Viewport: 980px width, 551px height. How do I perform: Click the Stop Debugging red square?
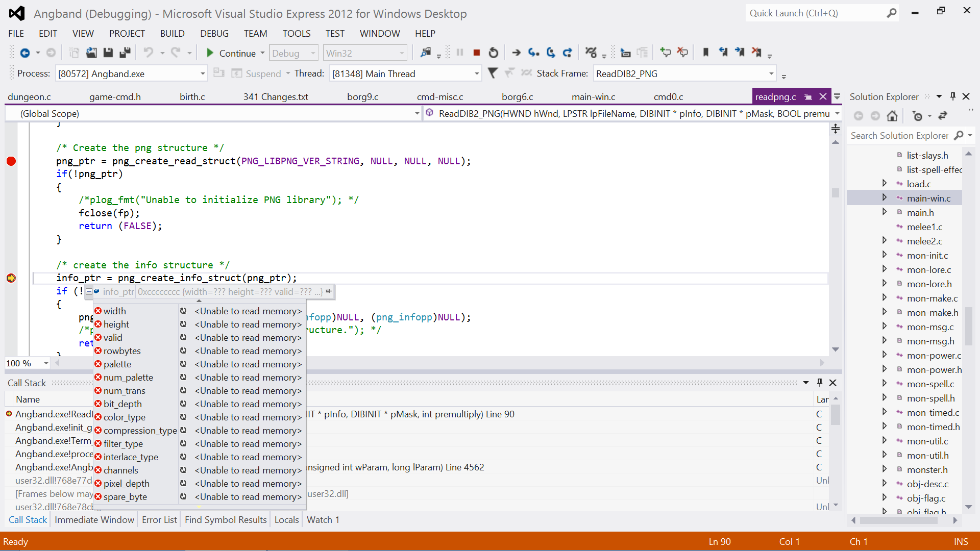(x=477, y=53)
